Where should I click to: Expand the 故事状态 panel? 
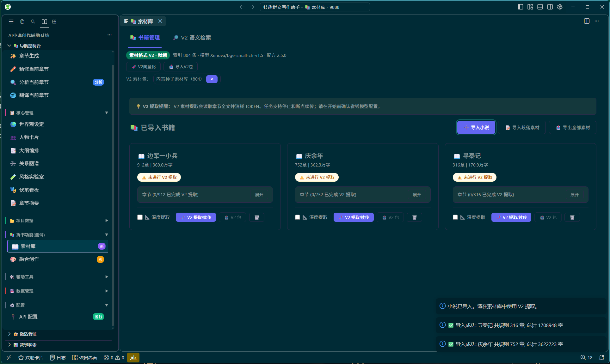[59, 345]
